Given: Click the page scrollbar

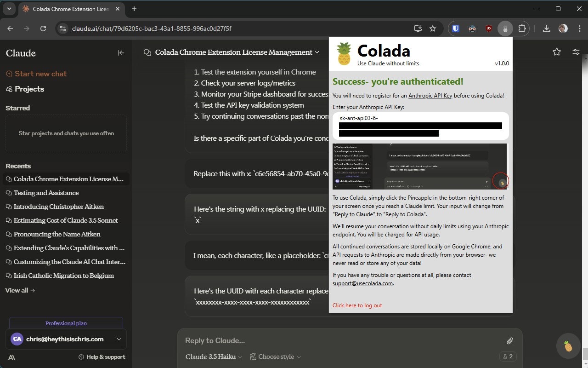Looking at the screenshot, I should pos(585,354).
